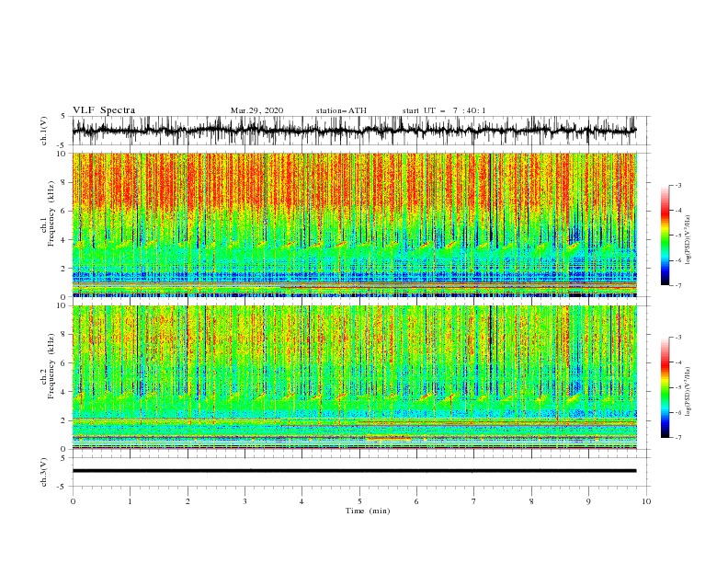Image resolution: width=728 pixels, height=563 pixels.
Task: Click time axis tick label "3"
Action: pyautogui.click(x=245, y=501)
